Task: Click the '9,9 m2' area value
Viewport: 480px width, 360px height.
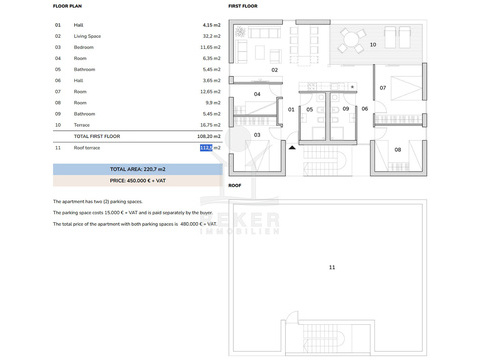Action: point(213,103)
